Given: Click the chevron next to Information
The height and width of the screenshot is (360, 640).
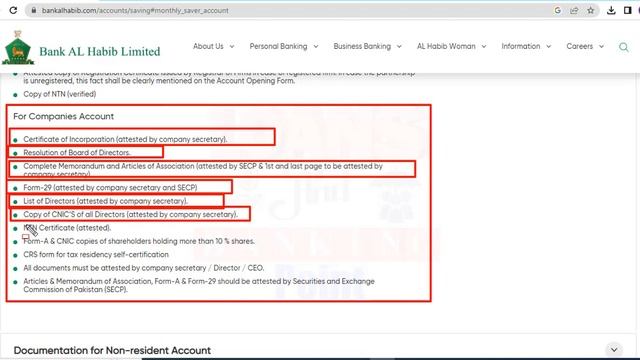Looking at the screenshot, I should [549, 47].
